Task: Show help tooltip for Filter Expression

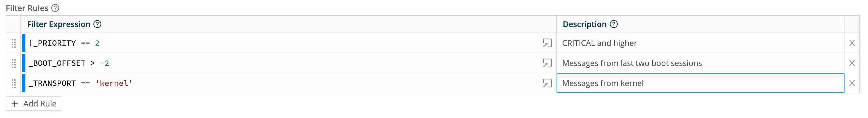Action: coord(97,24)
